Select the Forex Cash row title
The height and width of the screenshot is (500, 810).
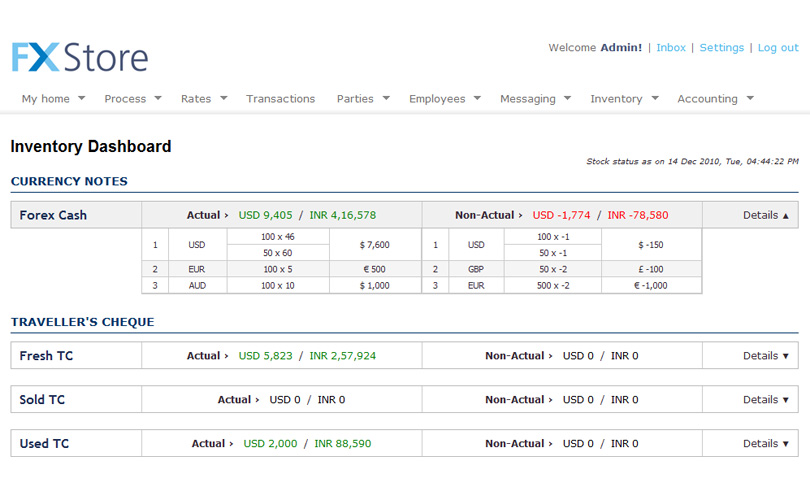[53, 215]
